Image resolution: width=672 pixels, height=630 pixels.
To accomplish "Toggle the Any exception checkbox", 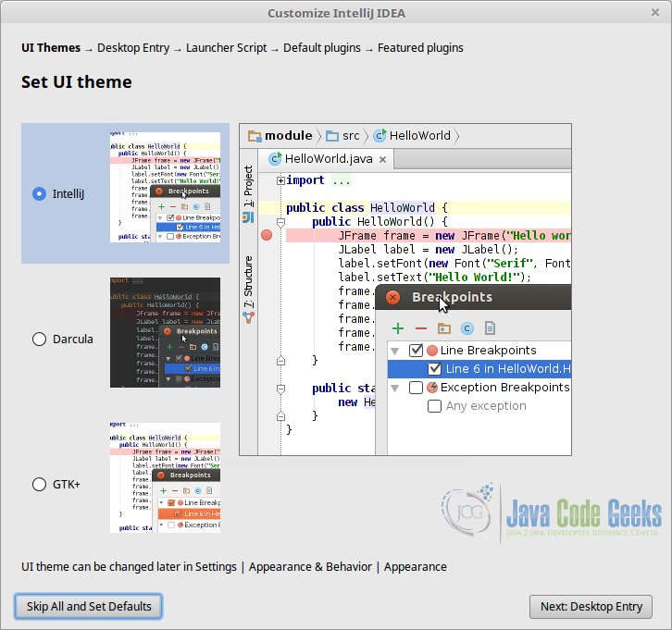I will 434,406.
